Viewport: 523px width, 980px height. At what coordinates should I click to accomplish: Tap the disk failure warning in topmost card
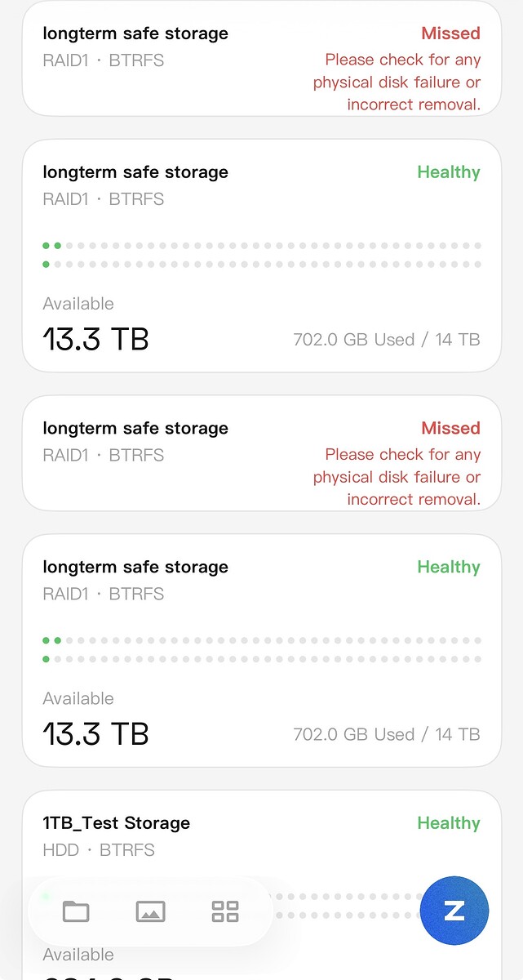pyautogui.click(x=397, y=82)
